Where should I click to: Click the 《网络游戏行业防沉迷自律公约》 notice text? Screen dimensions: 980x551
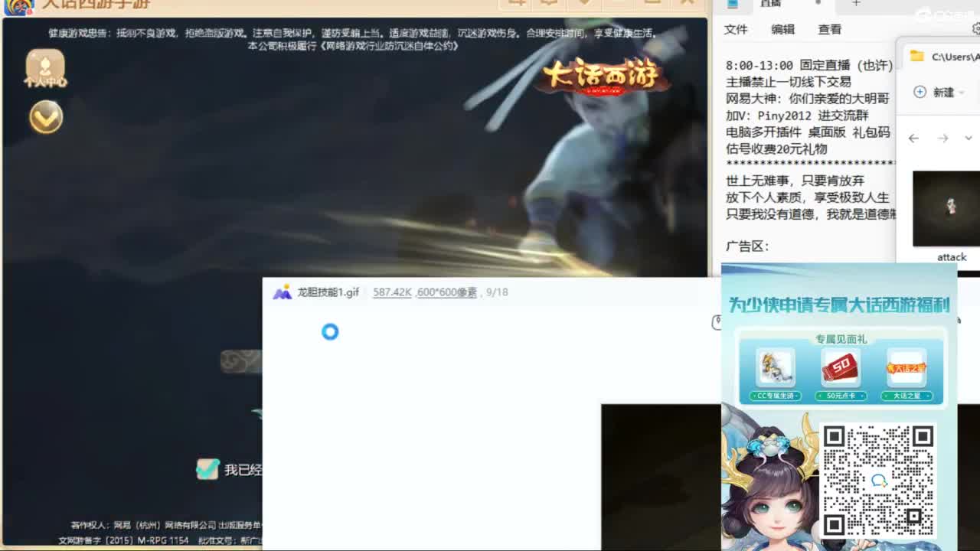click(389, 46)
